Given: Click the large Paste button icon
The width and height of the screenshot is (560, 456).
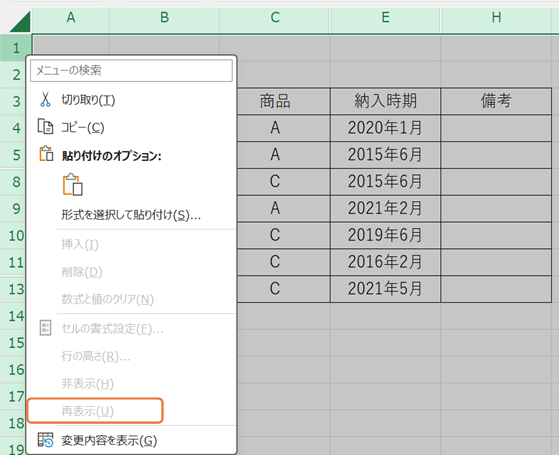Looking at the screenshot, I should click(73, 185).
